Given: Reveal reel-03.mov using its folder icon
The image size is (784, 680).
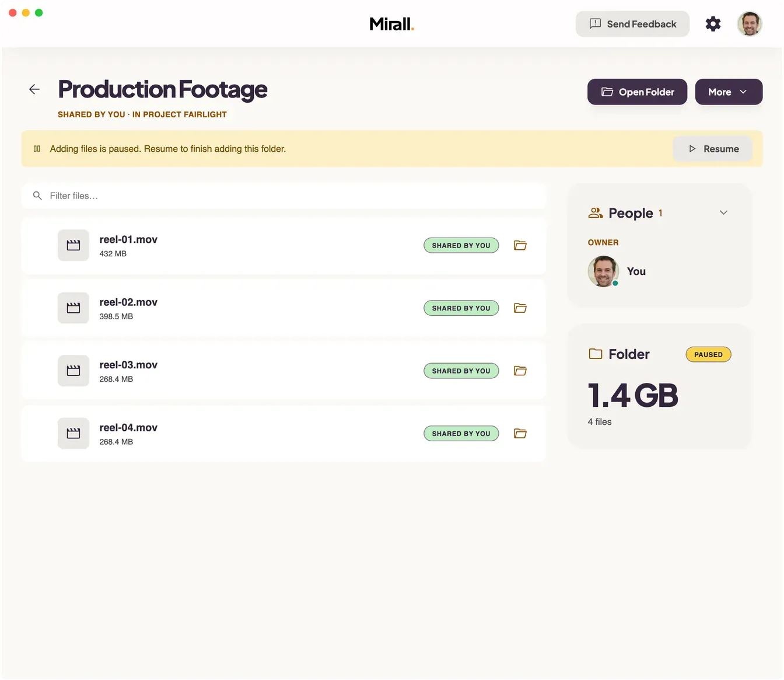Looking at the screenshot, I should click(x=520, y=371).
